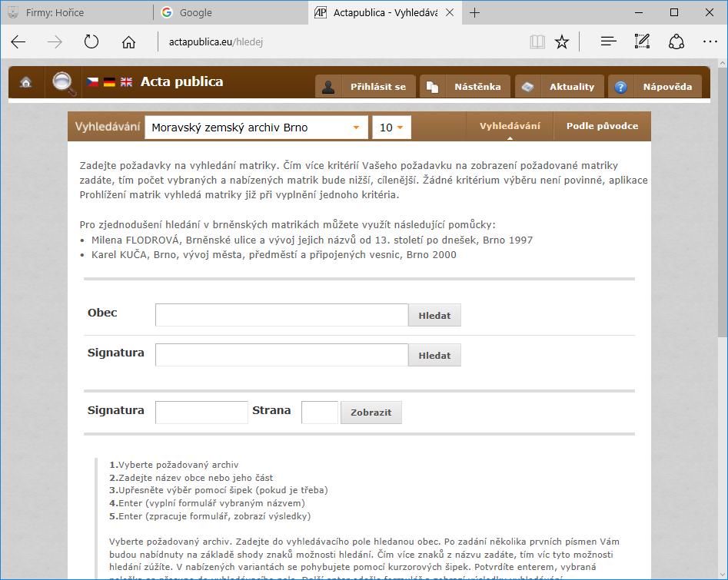728x580 pixels.
Task: Go to browser home page
Action: tap(128, 41)
